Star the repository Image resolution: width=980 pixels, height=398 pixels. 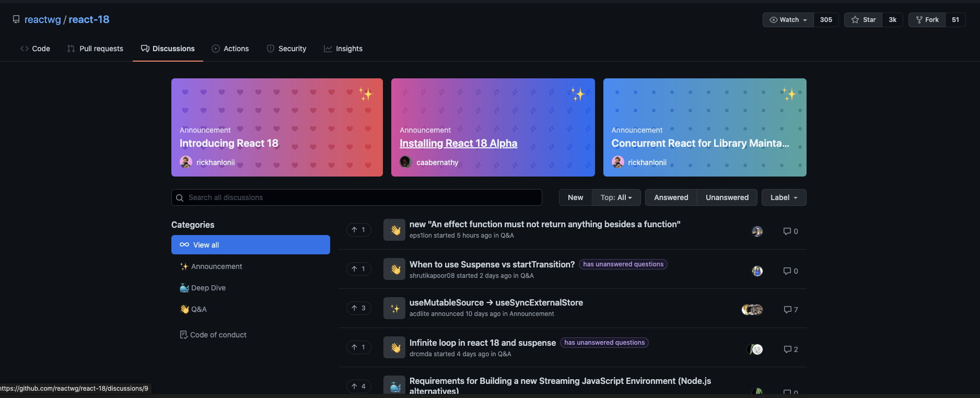click(x=864, y=20)
